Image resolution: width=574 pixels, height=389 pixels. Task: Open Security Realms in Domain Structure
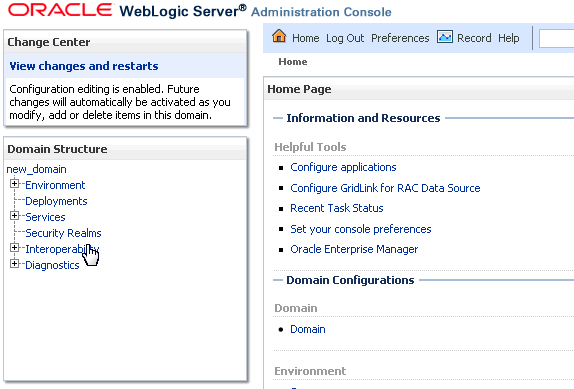click(x=63, y=233)
